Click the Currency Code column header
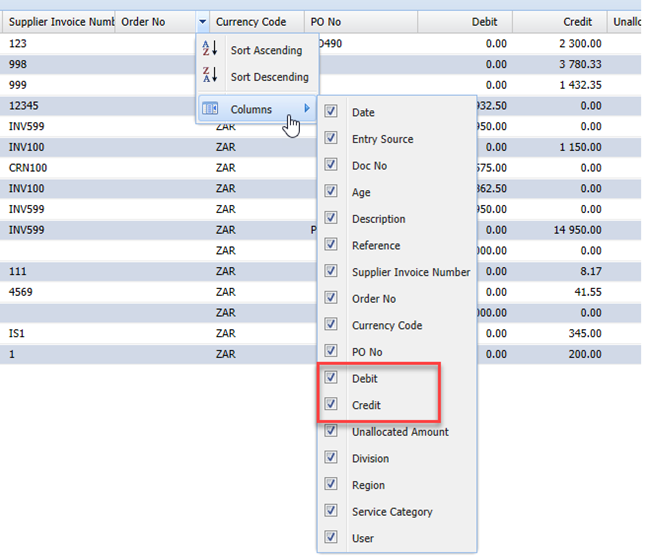This screenshot has width=650, height=560. [x=250, y=21]
